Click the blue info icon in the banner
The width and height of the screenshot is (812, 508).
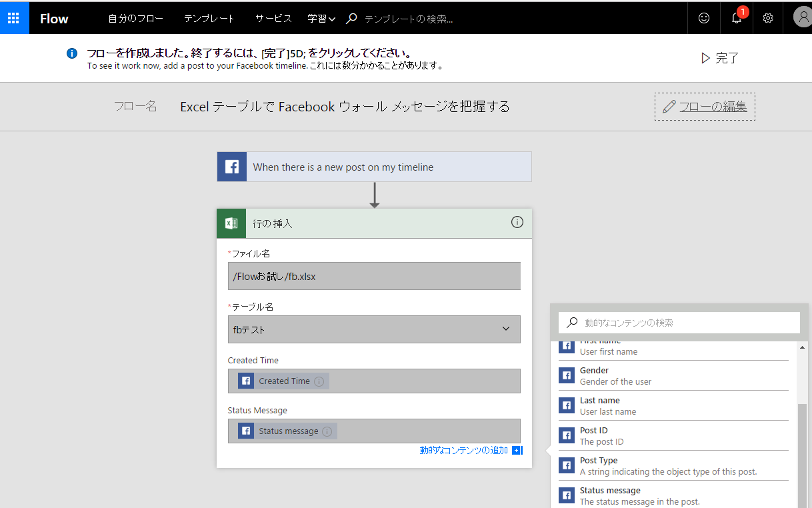pos(71,53)
